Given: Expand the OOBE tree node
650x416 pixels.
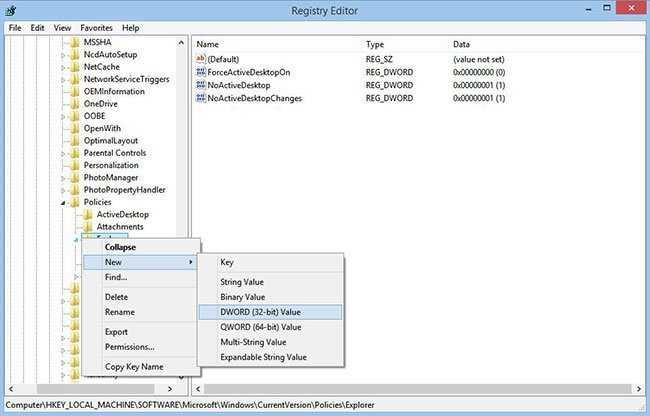Looking at the screenshot, I should click(x=63, y=117).
